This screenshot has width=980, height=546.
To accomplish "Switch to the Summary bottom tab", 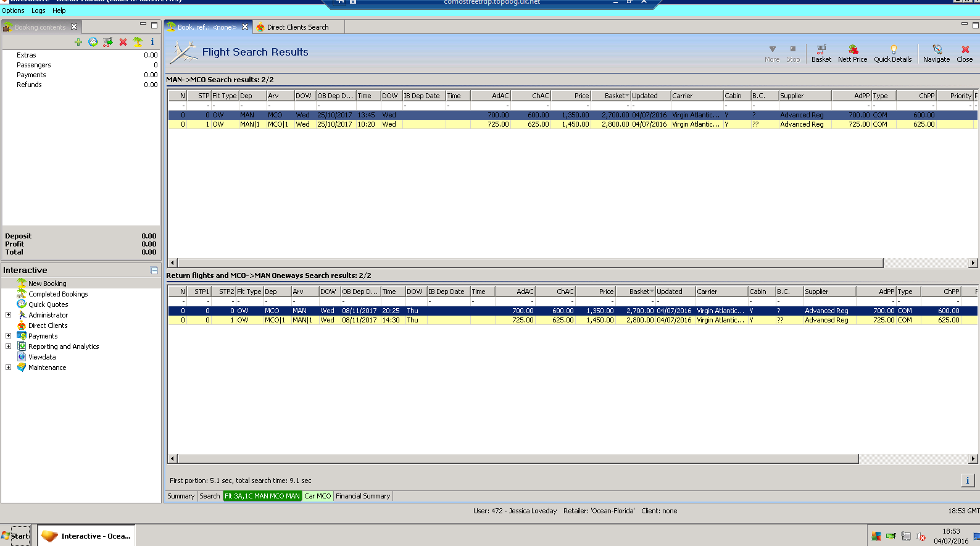I will pos(181,496).
